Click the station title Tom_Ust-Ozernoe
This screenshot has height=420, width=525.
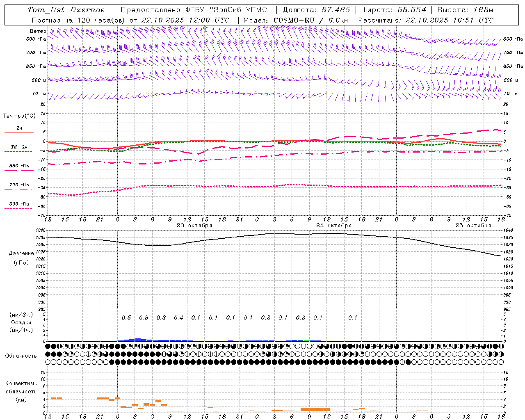66,10
